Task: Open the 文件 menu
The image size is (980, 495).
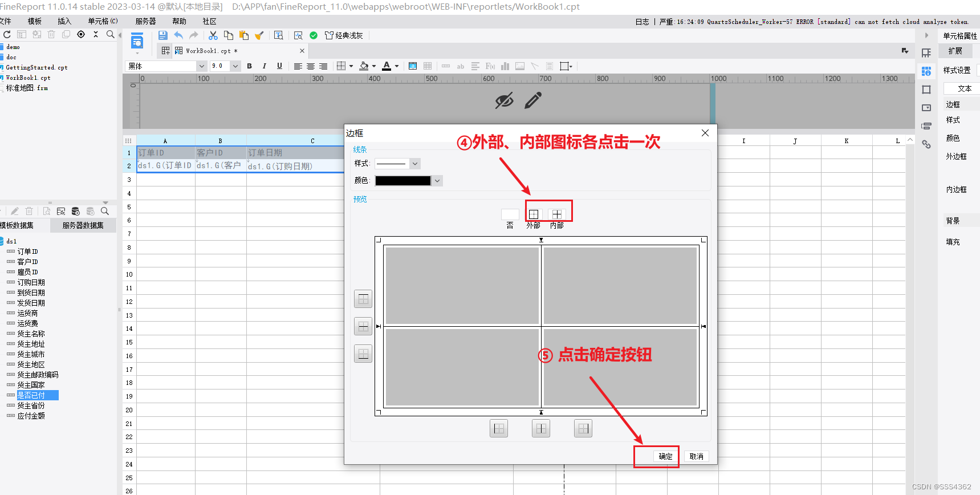Action: coord(5,21)
